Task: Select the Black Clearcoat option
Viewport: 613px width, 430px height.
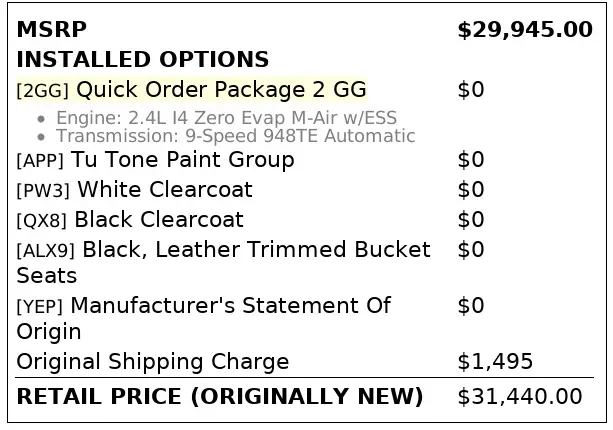Action: point(159,220)
